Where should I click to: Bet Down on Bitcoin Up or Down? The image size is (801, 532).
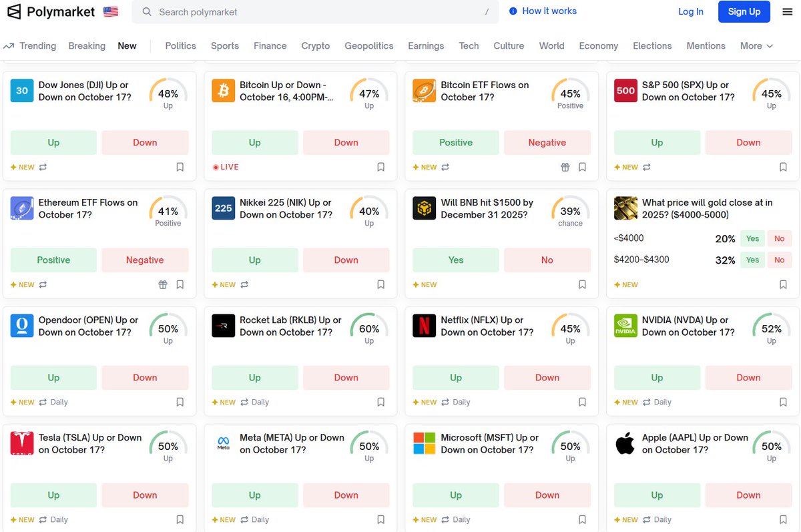[x=346, y=142]
